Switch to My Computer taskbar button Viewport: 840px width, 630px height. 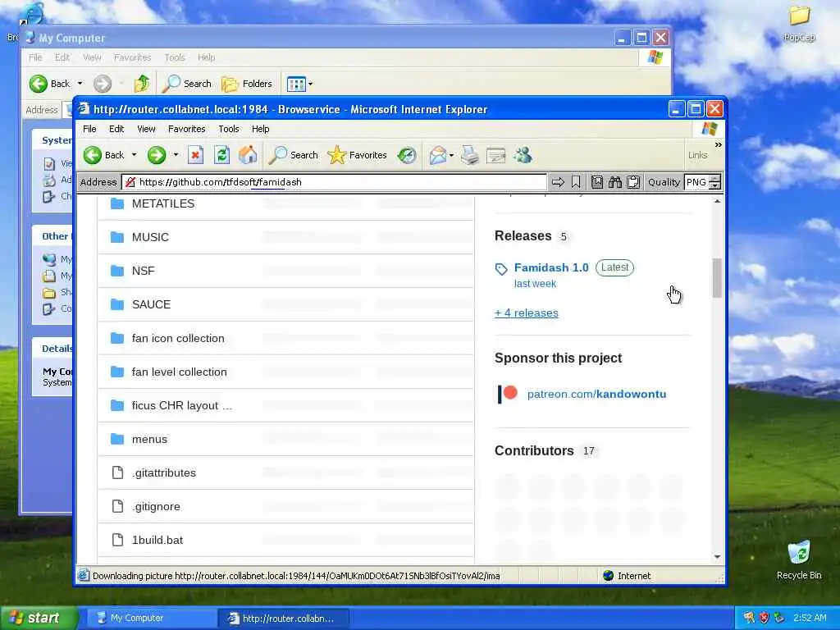coord(151,619)
